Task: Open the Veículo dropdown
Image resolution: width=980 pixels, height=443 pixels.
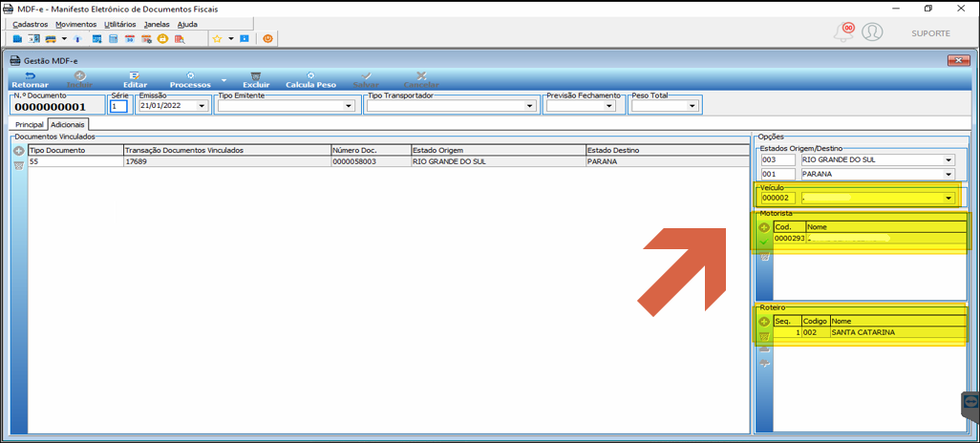Action: [x=949, y=198]
